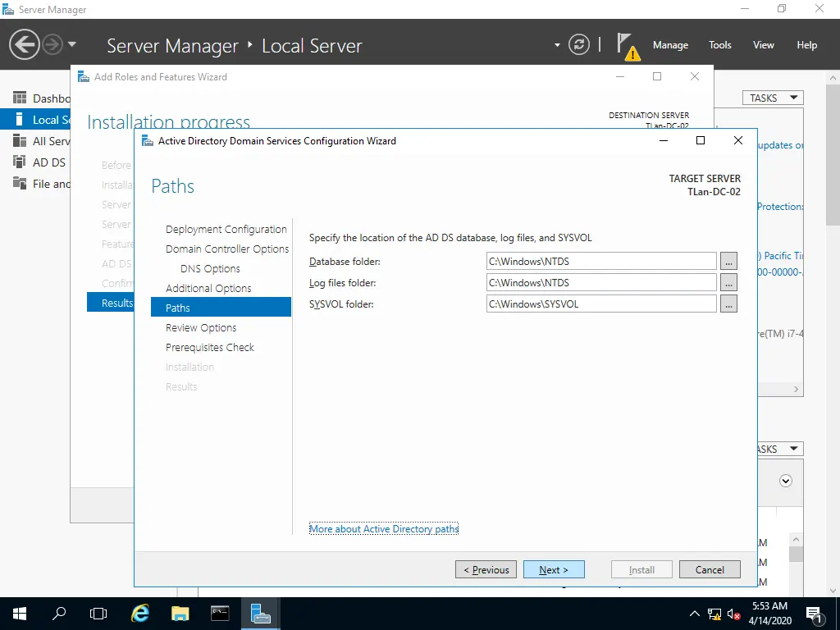Open the Tools menu

[719, 45]
